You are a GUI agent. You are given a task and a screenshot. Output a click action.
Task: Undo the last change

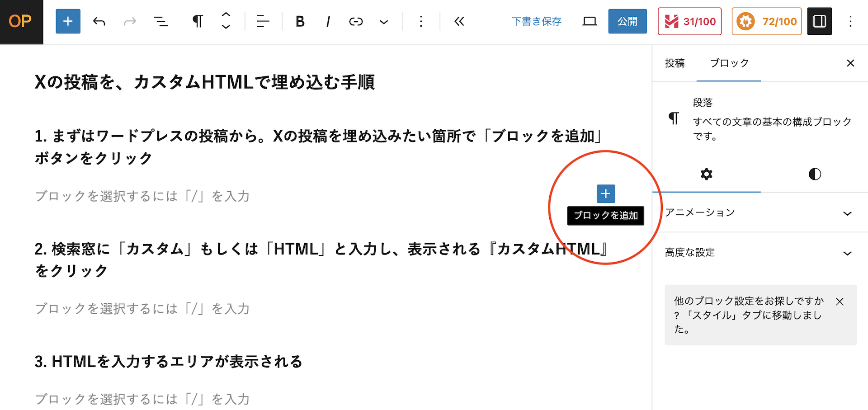click(99, 21)
